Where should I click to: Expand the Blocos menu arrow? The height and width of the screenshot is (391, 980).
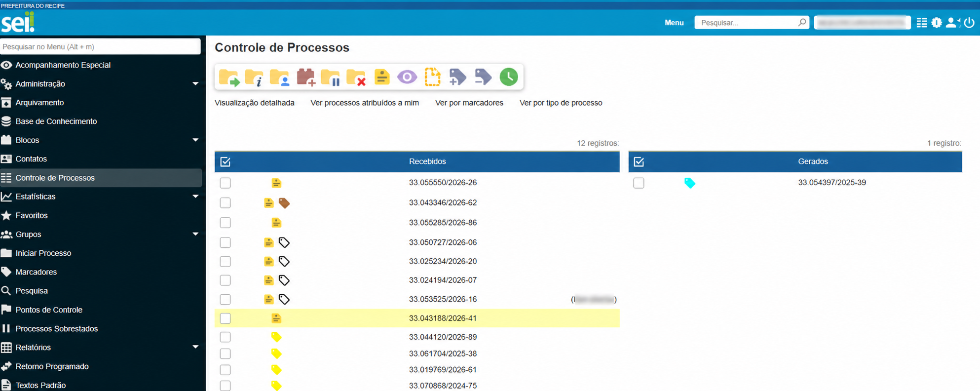pyautogui.click(x=195, y=140)
